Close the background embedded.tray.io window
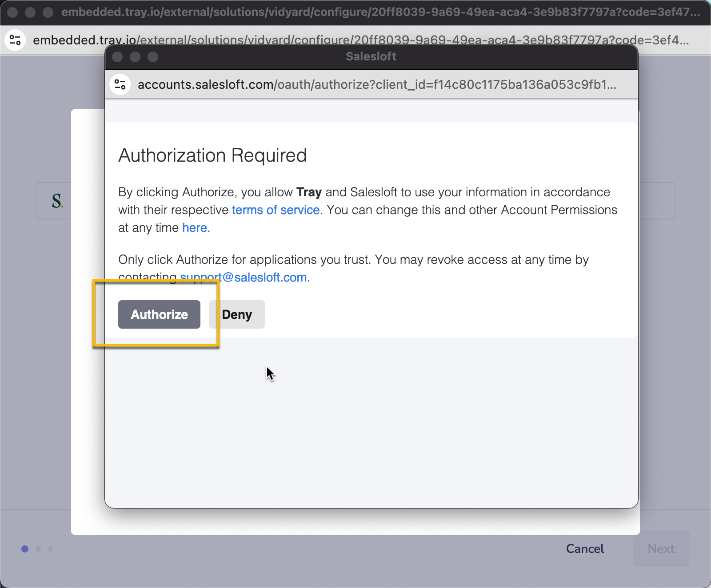Image resolution: width=711 pixels, height=588 pixels. 12,12
